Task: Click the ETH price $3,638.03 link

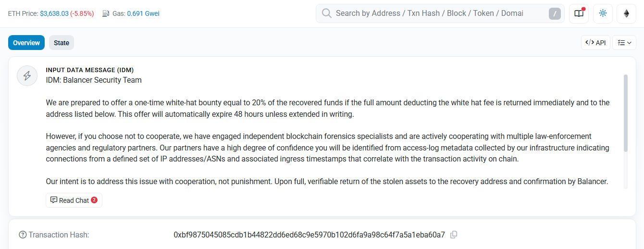Action: pos(54,13)
